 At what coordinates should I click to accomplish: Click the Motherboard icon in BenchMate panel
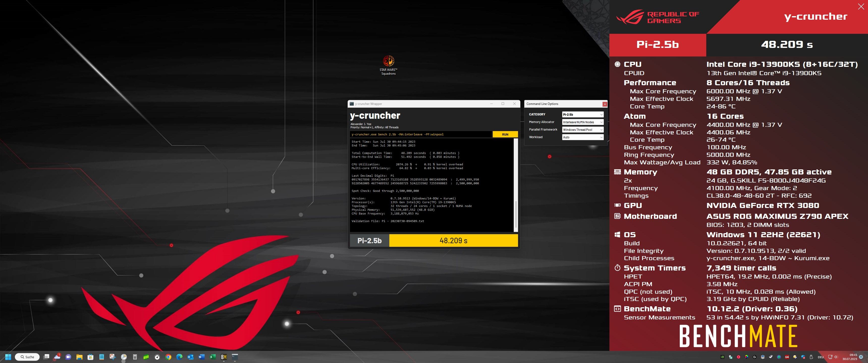617,216
